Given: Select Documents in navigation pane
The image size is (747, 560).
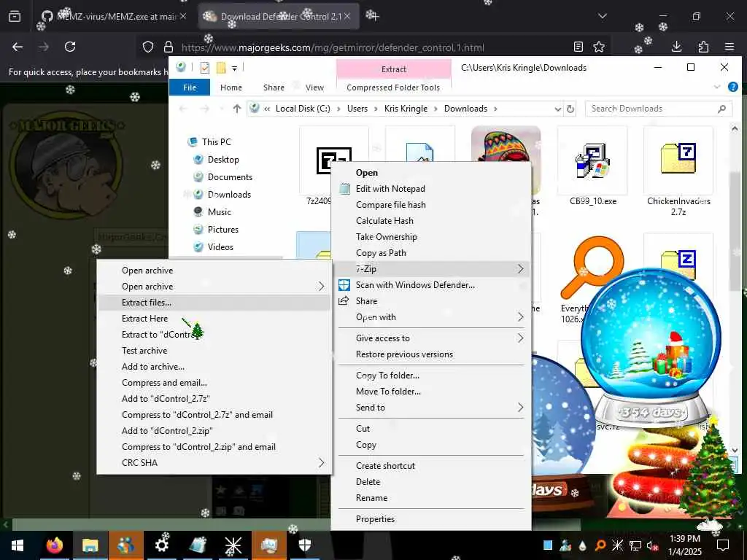Looking at the screenshot, I should [230, 177].
